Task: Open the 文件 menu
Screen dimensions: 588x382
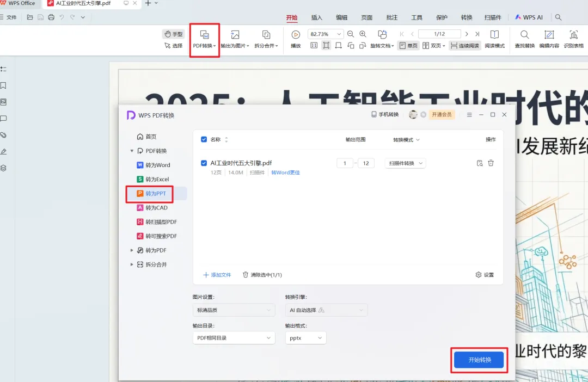Action: pyautogui.click(x=8, y=17)
